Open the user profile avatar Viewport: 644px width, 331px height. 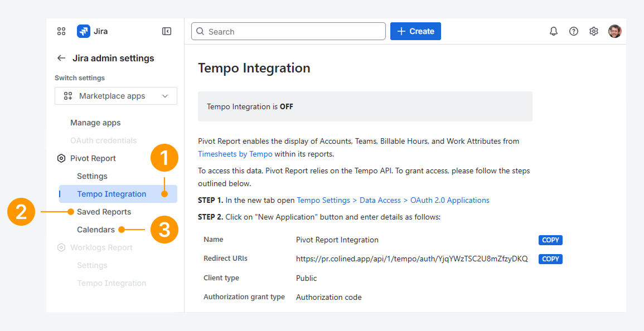click(615, 31)
